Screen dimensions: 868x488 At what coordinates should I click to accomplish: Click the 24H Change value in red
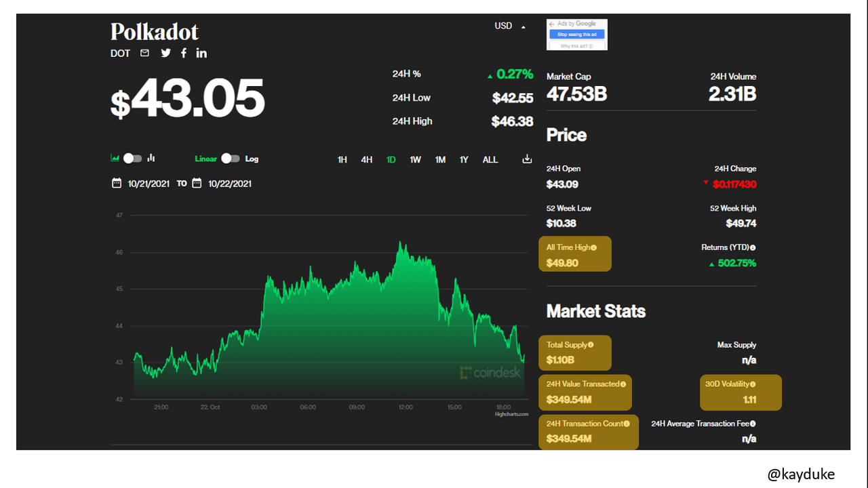click(734, 184)
